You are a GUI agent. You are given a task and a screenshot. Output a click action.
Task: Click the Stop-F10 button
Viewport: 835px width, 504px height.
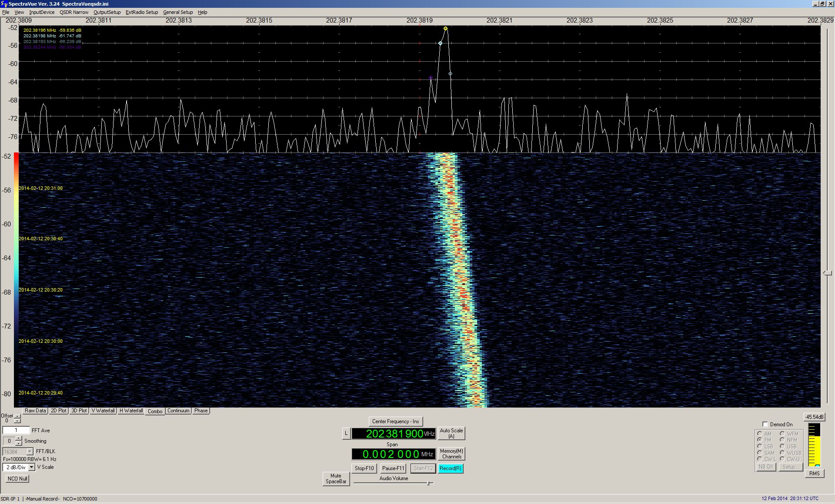click(x=364, y=468)
